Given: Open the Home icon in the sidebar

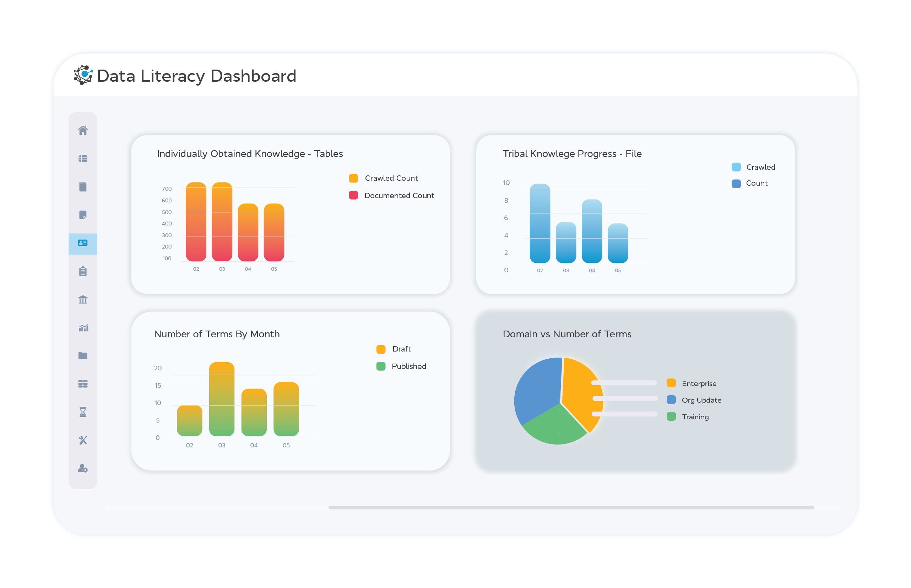Looking at the screenshot, I should coord(83,131).
